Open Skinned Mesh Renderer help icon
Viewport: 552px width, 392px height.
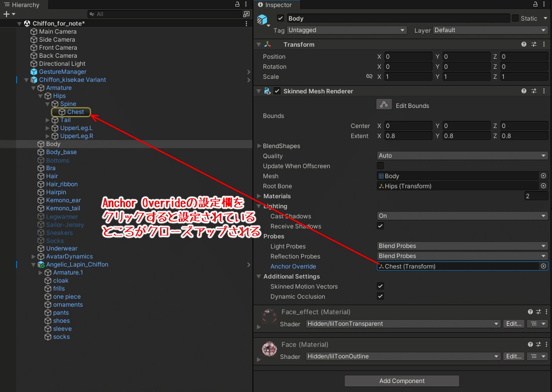pyautogui.click(x=524, y=91)
